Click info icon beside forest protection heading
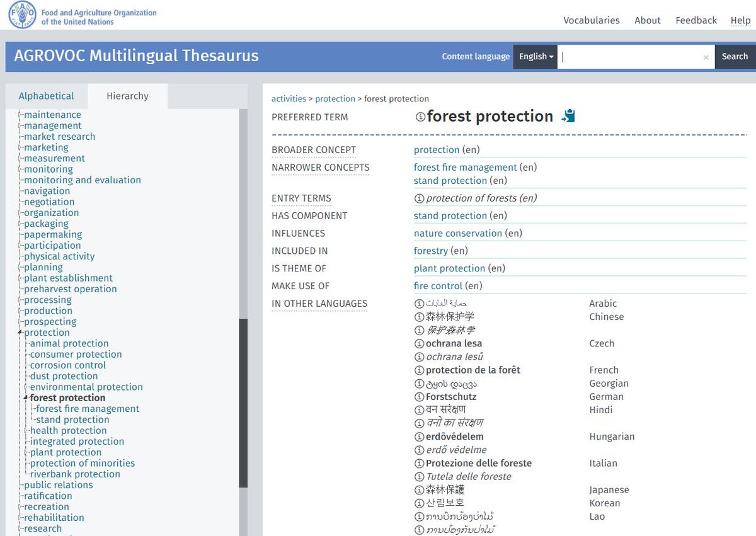The width and height of the screenshot is (756, 536). 420,117
